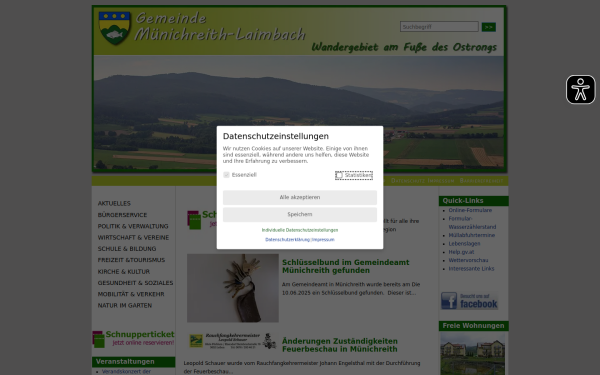Open SCHULE & BILDUNG menu item
This screenshot has height=375, width=600.
coord(127,249)
